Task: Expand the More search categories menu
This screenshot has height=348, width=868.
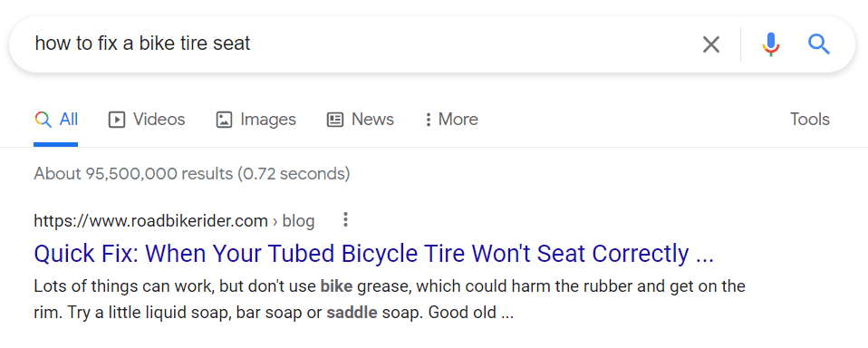Action: point(451,120)
